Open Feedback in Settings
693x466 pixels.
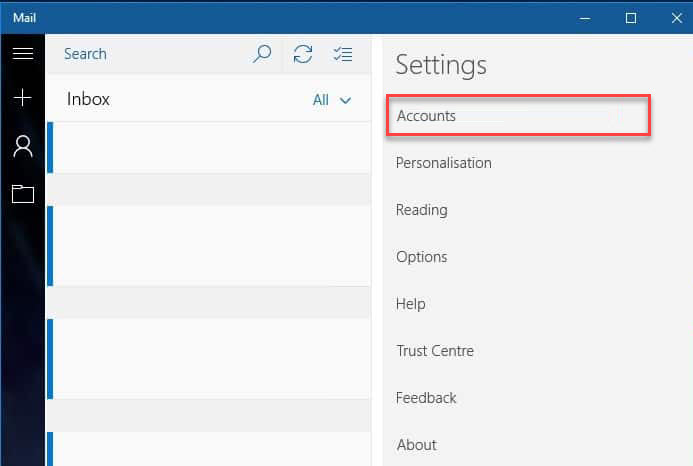point(426,397)
